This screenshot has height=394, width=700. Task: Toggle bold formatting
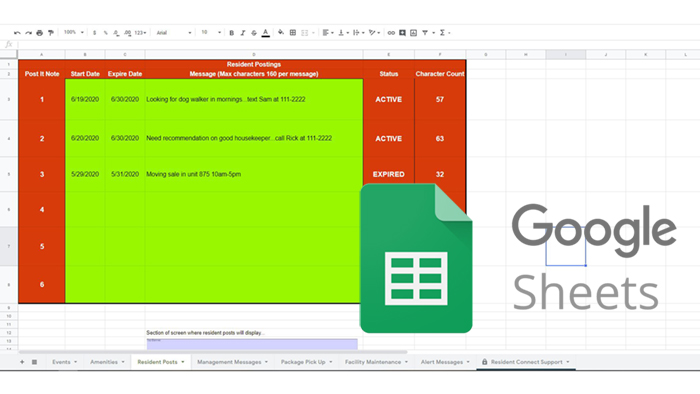coord(231,33)
